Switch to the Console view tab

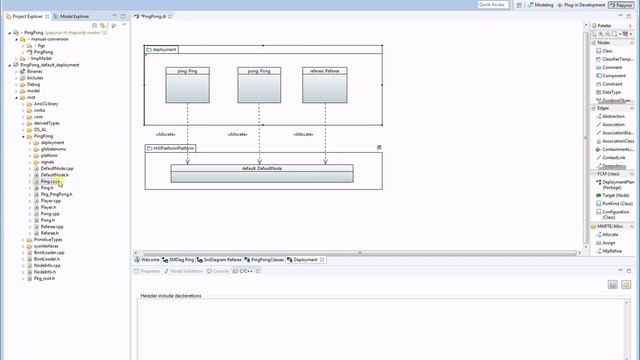click(x=218, y=271)
